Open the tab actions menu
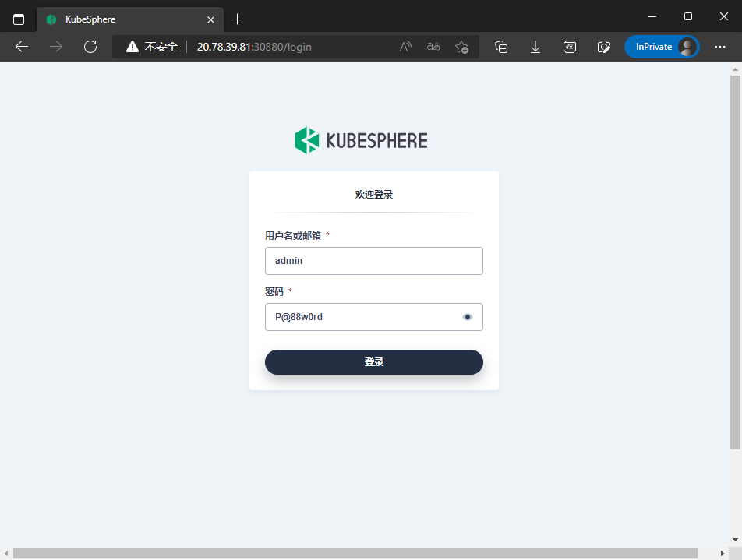Viewport: 742px width, 560px height. tap(17, 18)
